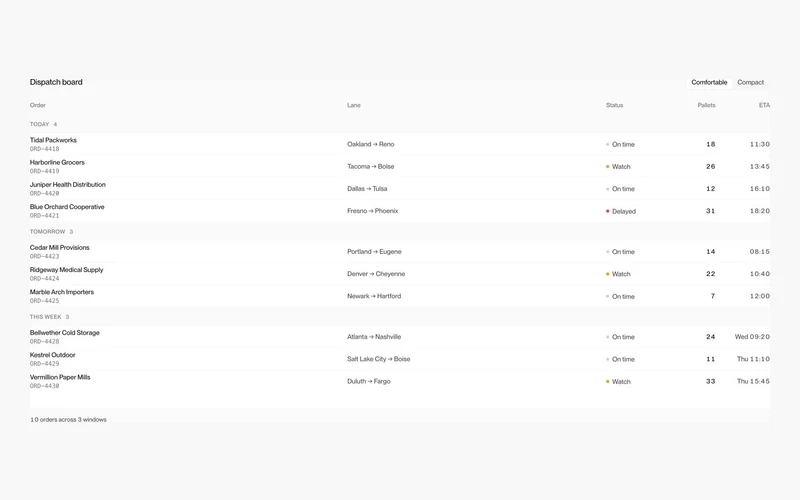
Task: Open the Juniper Health Distribution order
Action: (x=68, y=185)
